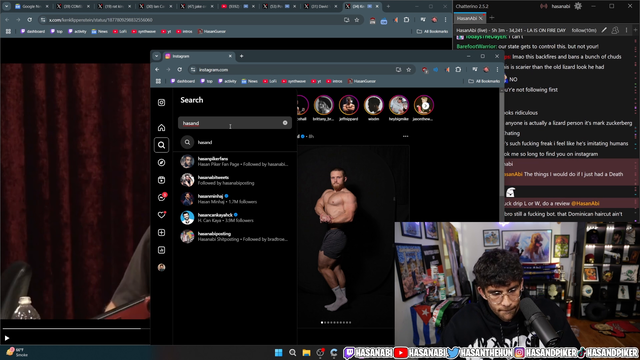This screenshot has height=360, width=640.
Task: Open the hasancankayahck search result
Action: [236, 218]
